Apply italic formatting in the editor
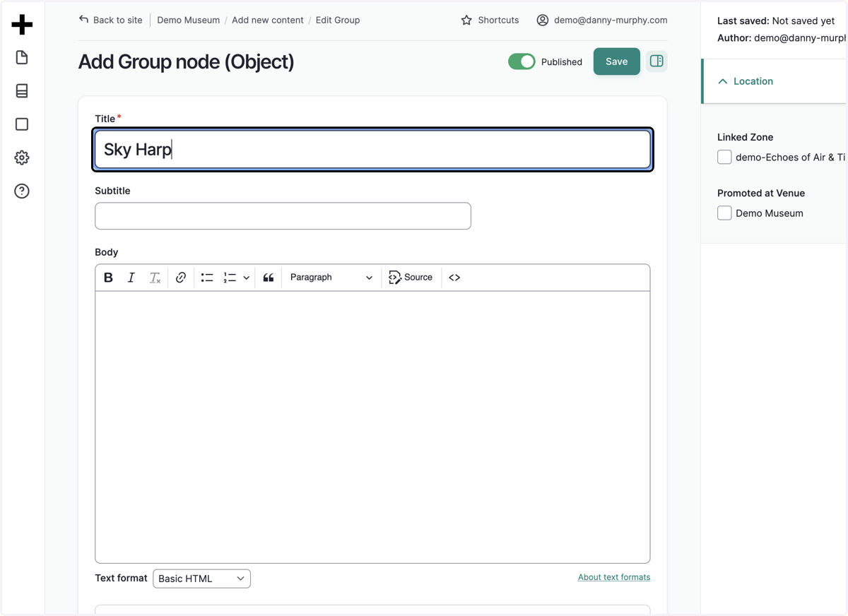The width and height of the screenshot is (848, 616). click(131, 278)
